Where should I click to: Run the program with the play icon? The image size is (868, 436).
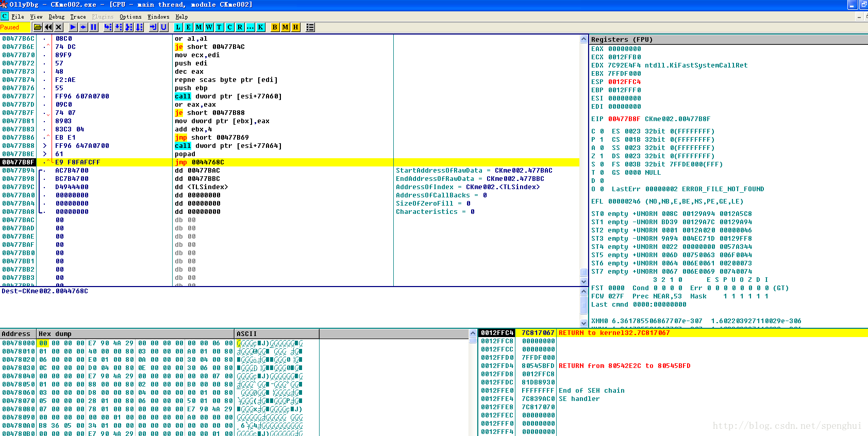[73, 27]
